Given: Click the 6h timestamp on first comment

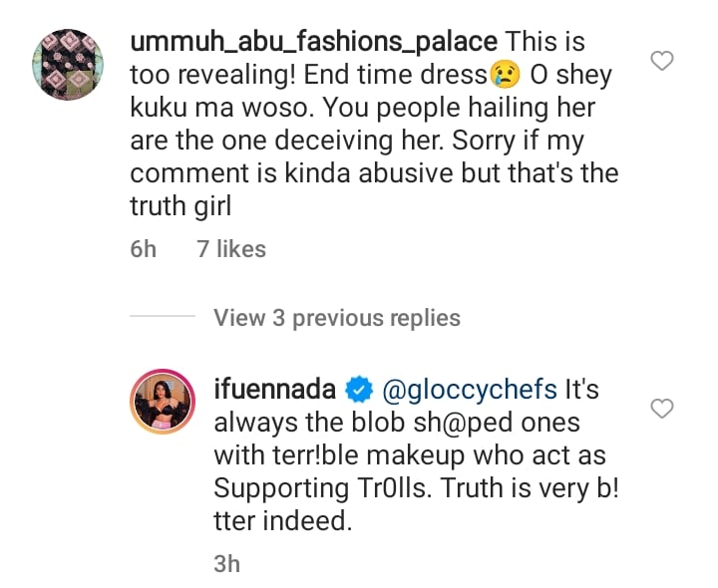Looking at the screenshot, I should pyautogui.click(x=144, y=249).
